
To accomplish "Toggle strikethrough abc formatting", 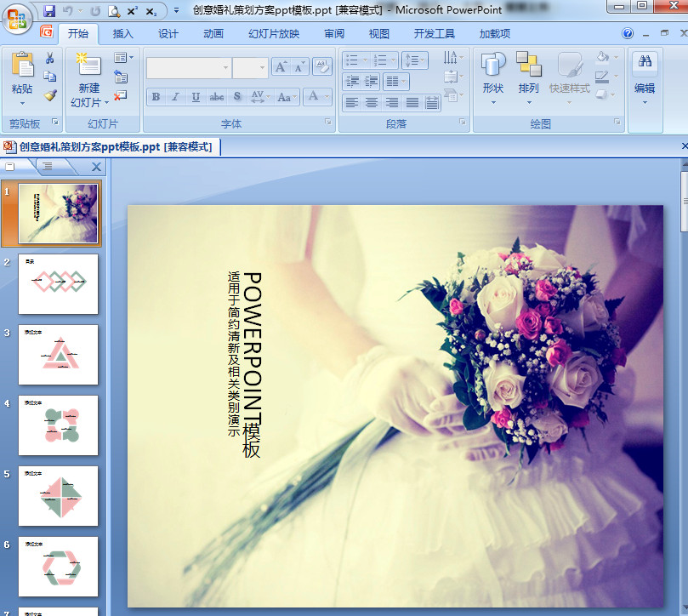I will point(216,97).
